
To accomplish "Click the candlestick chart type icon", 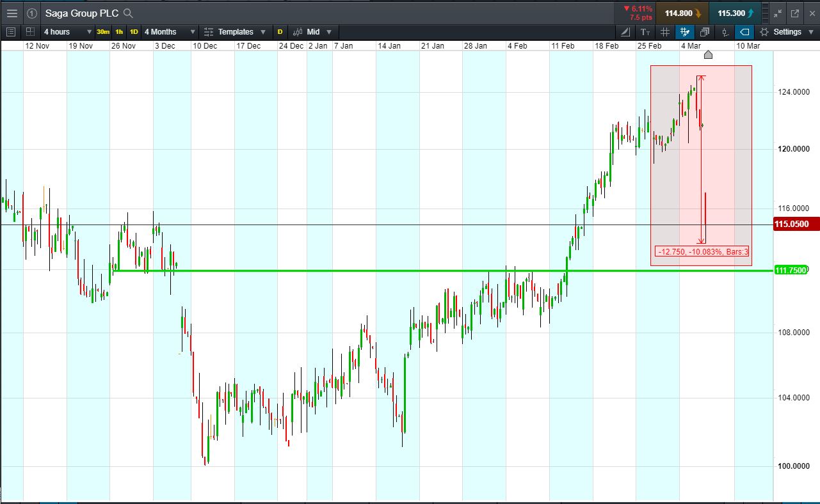I will point(298,32).
